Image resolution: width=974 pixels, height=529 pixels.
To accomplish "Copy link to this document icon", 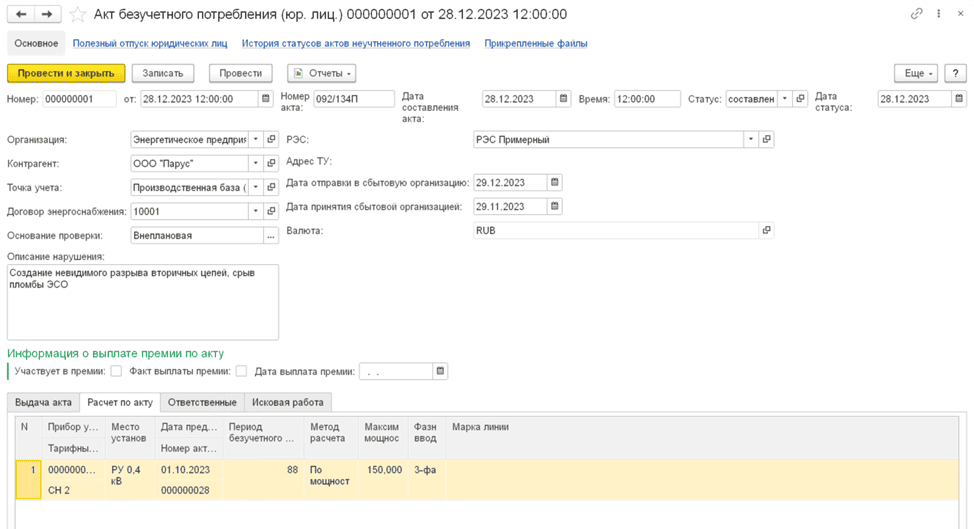I will tap(916, 14).
